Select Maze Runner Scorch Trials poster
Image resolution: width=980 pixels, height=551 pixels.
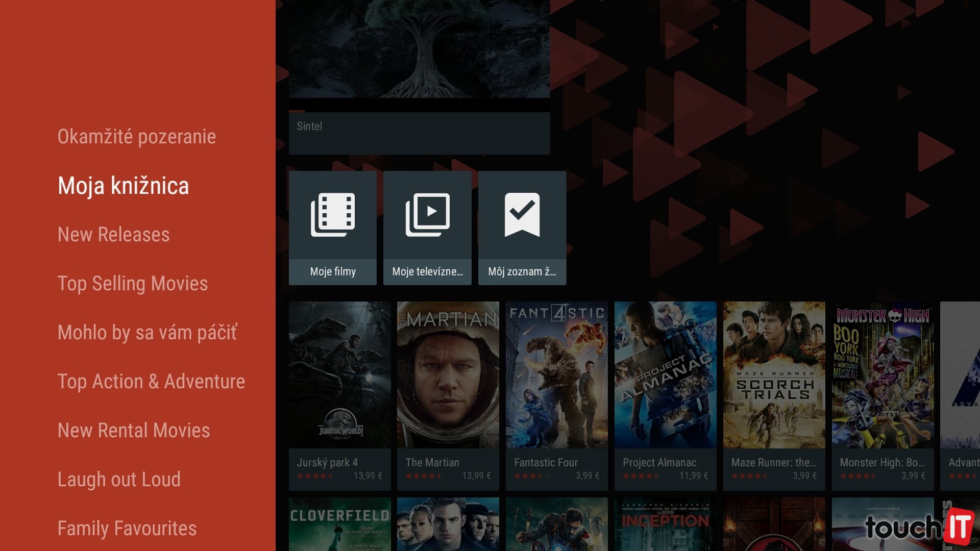pos(774,375)
